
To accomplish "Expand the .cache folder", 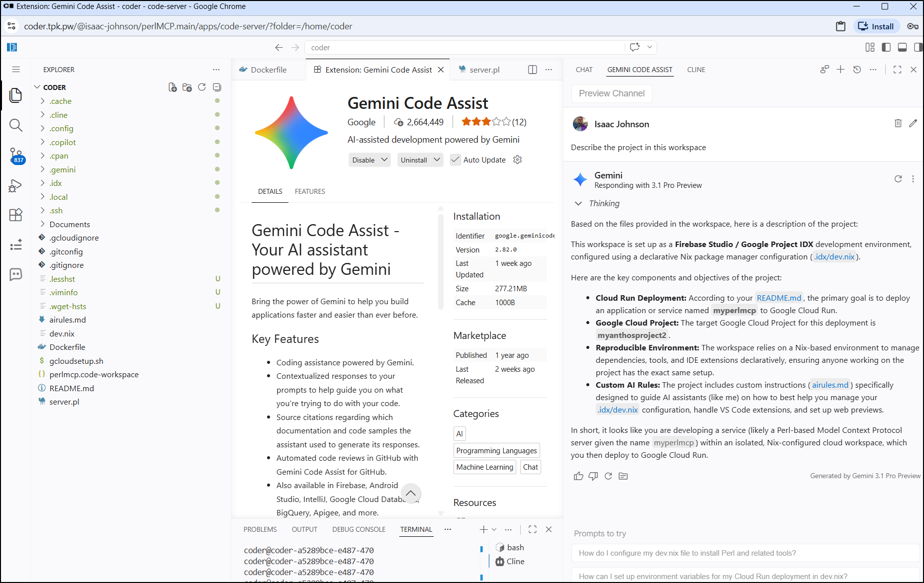I will [x=43, y=101].
